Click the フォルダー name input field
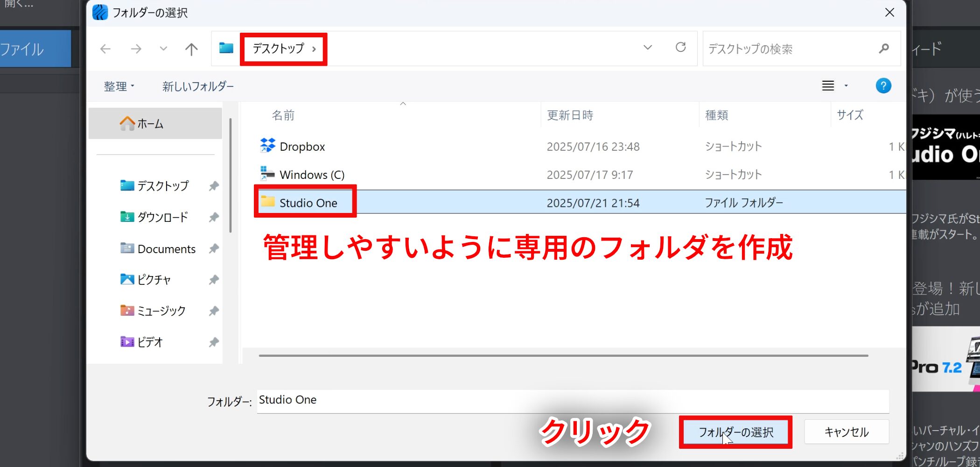The width and height of the screenshot is (980, 467). (x=572, y=401)
